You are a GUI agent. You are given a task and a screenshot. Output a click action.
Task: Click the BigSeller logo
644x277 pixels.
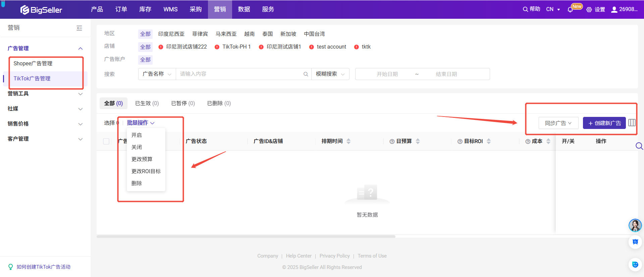tap(41, 10)
